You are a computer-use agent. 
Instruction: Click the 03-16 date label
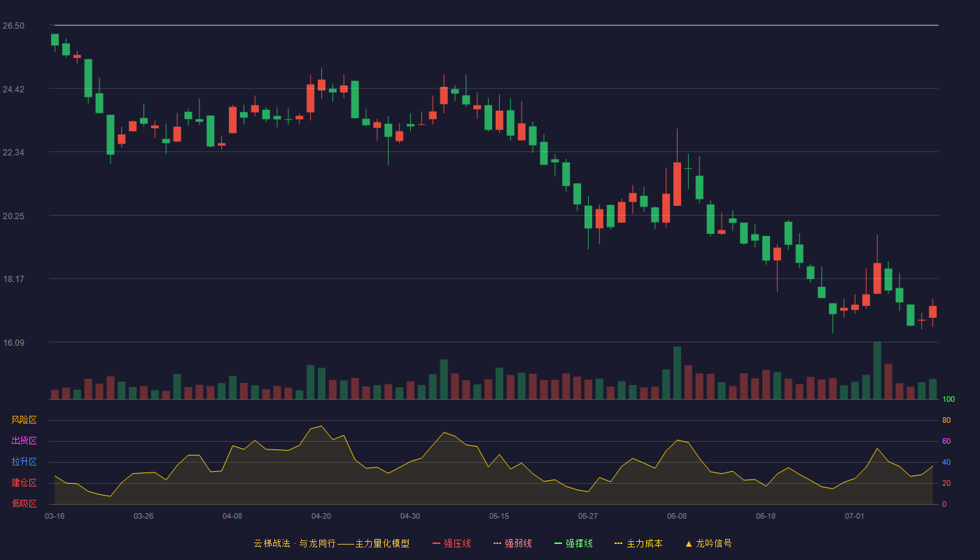[55, 516]
